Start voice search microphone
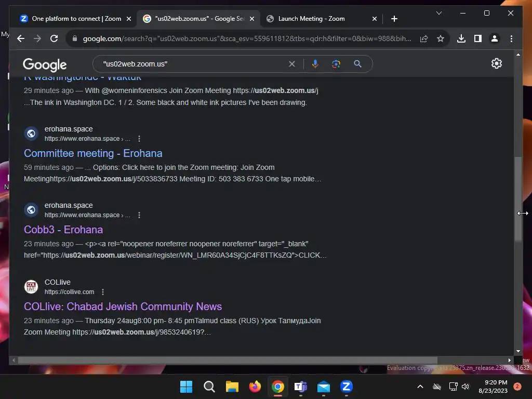This screenshot has height=399, width=532. pyautogui.click(x=315, y=64)
